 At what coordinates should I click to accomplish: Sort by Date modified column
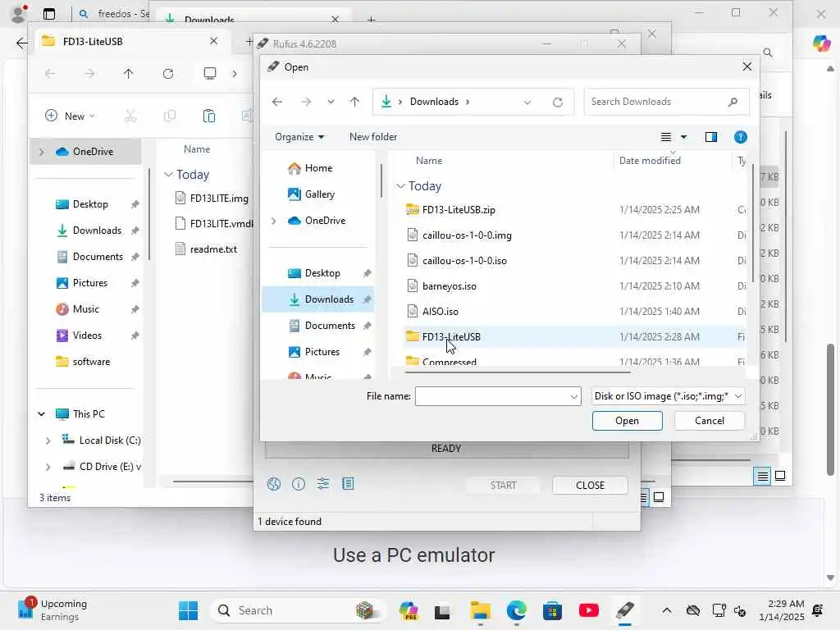tap(650, 161)
